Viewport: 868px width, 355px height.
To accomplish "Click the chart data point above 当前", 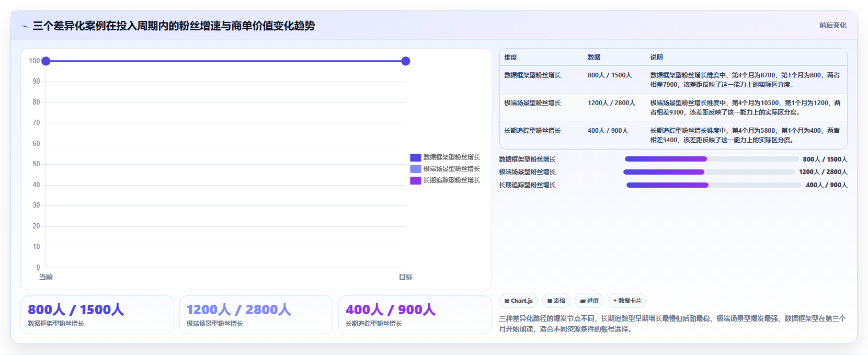I will pos(46,61).
